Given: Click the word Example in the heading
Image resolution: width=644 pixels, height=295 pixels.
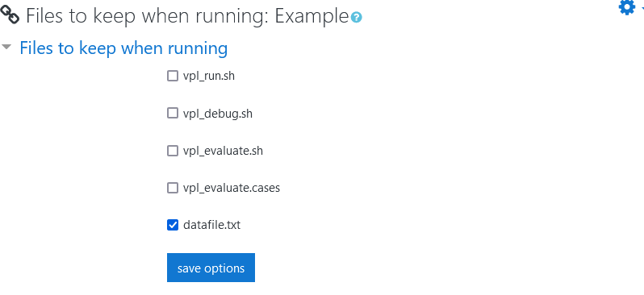Looking at the screenshot, I should (312, 16).
